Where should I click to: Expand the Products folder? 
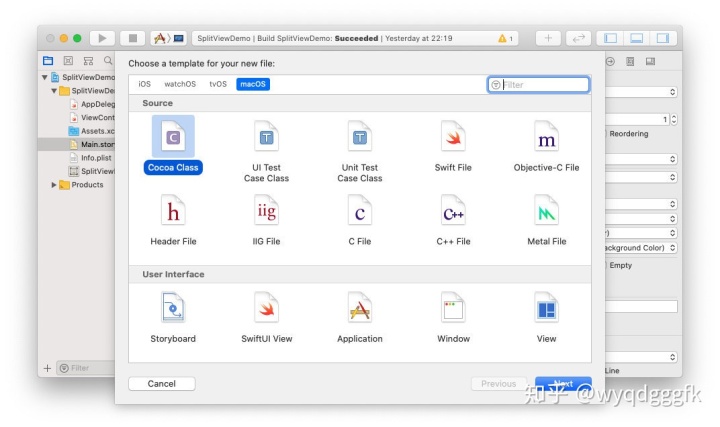pyautogui.click(x=54, y=185)
